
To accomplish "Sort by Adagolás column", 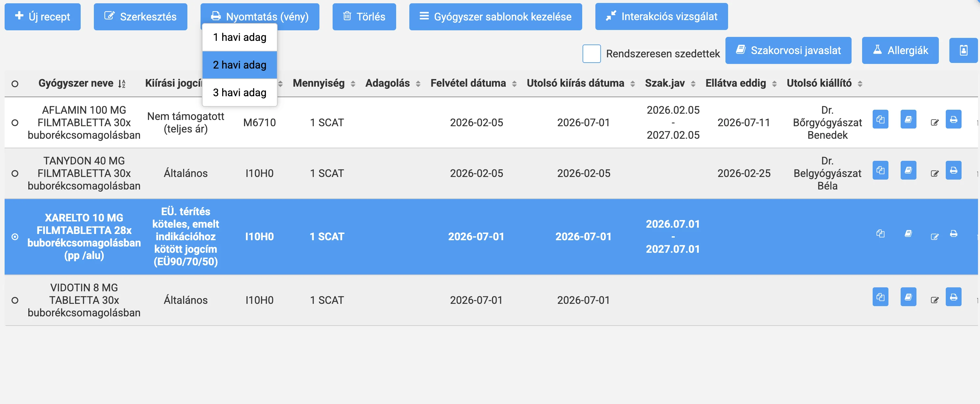I will tap(393, 83).
